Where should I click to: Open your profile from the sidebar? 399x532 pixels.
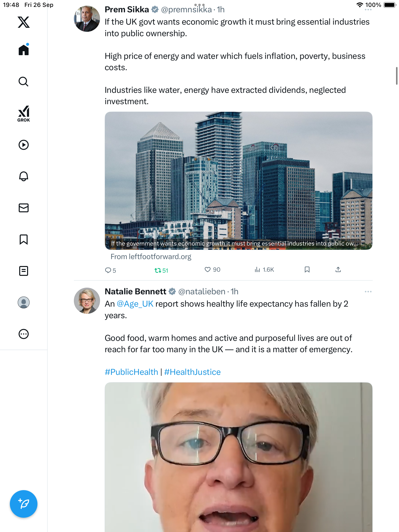click(x=24, y=302)
